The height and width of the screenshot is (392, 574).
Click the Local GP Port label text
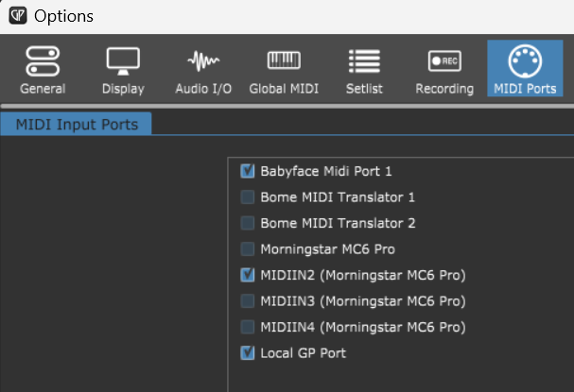coord(303,353)
